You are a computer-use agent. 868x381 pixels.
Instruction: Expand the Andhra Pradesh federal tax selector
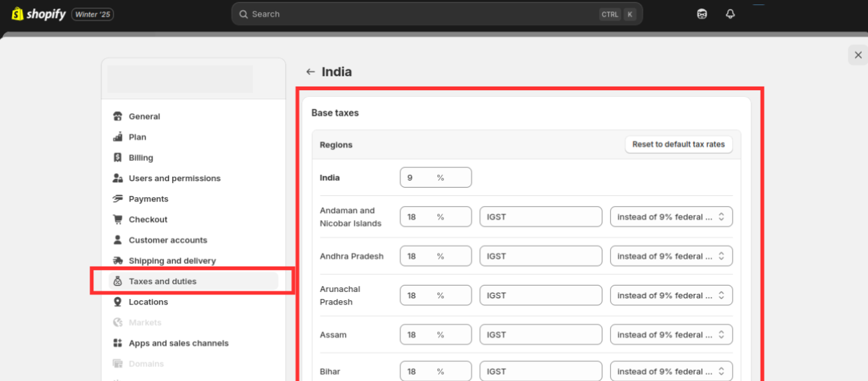[x=671, y=256]
